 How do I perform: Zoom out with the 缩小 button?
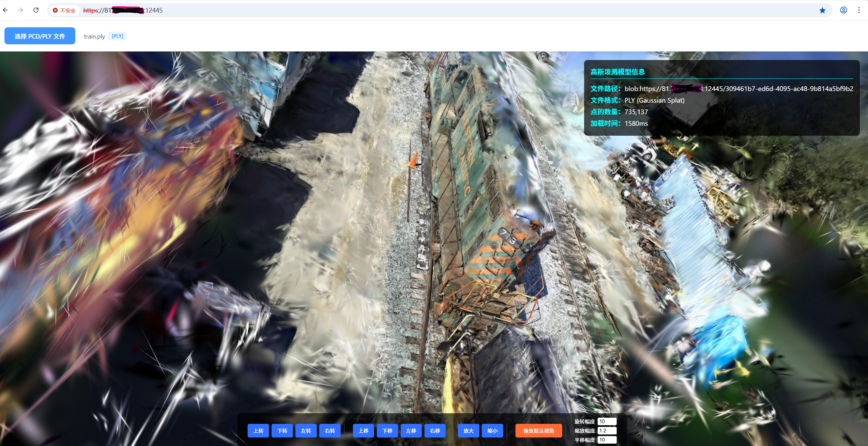point(492,431)
